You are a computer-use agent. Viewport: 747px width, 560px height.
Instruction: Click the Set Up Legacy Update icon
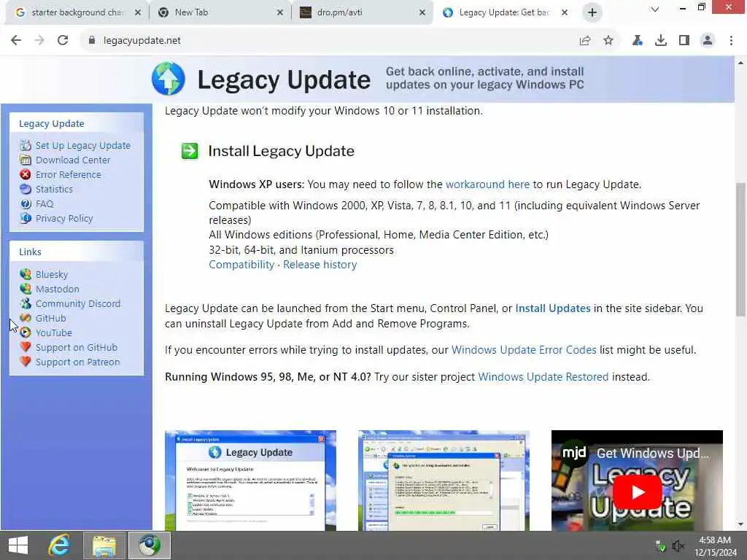click(26, 145)
